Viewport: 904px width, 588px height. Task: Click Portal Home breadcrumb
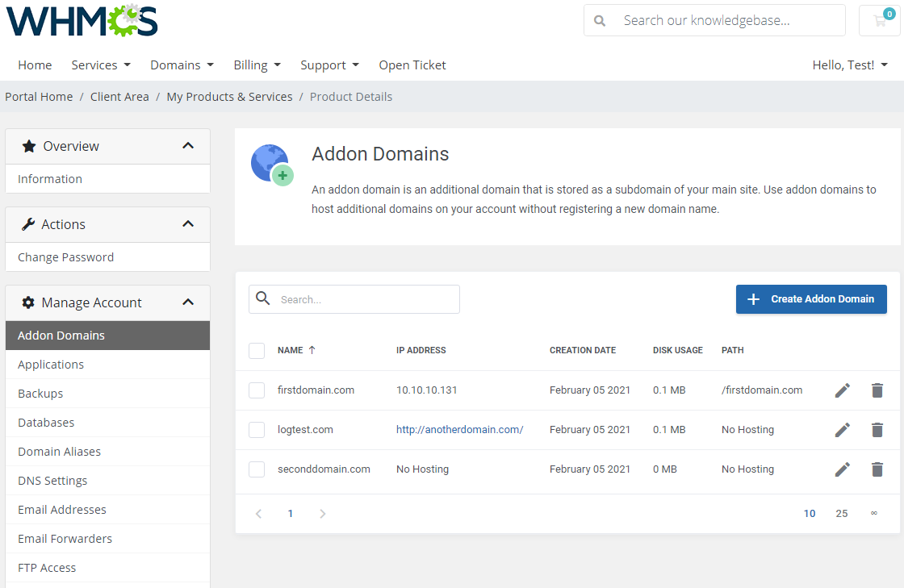(x=40, y=97)
